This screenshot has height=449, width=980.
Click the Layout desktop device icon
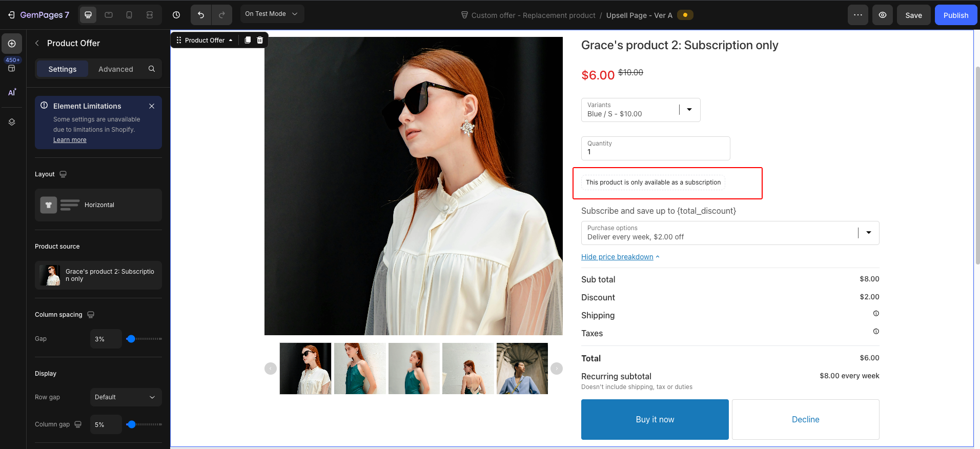(x=63, y=174)
